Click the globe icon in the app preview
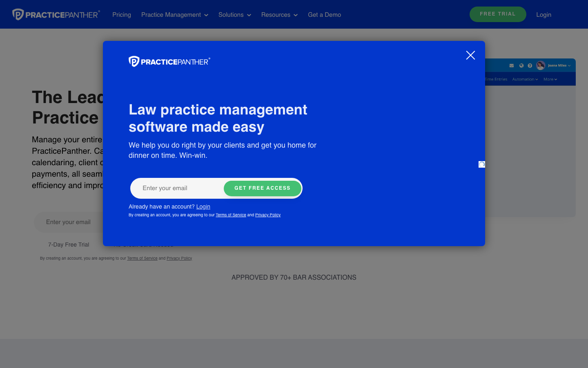 click(x=521, y=65)
